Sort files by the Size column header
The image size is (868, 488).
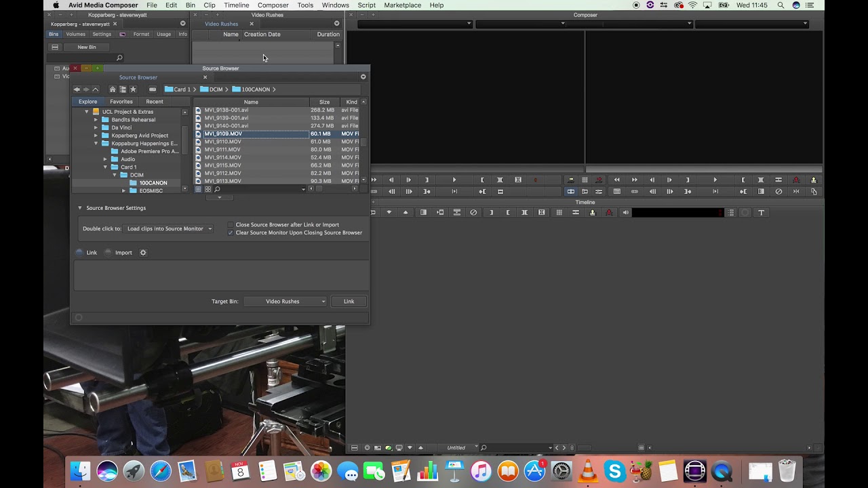pyautogui.click(x=324, y=102)
